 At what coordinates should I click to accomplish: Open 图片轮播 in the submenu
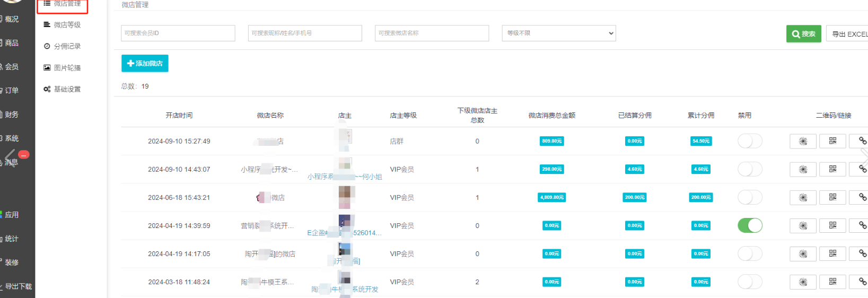(x=67, y=68)
